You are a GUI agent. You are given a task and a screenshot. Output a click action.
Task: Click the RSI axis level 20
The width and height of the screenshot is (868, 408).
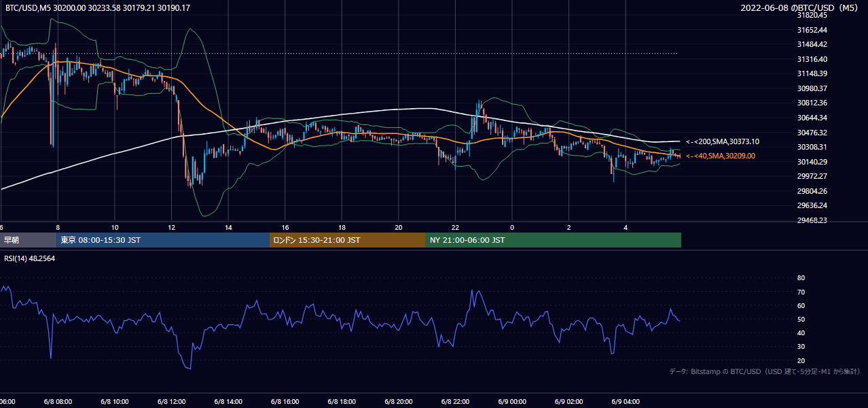801,360
